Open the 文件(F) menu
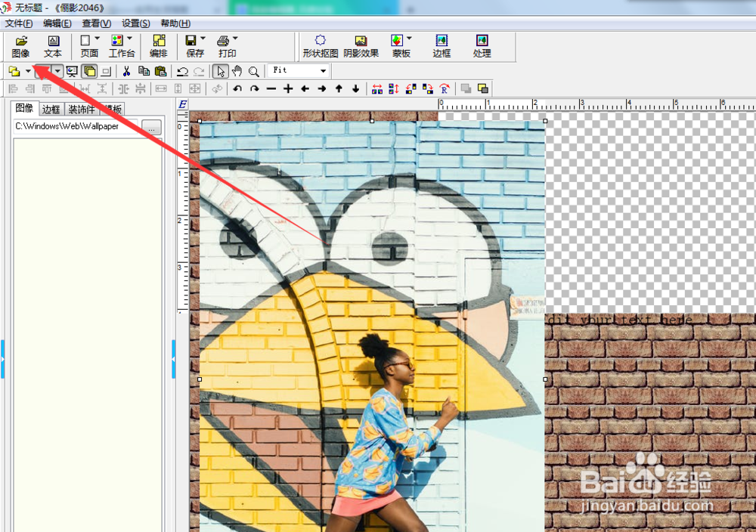The image size is (756, 532). [x=19, y=23]
